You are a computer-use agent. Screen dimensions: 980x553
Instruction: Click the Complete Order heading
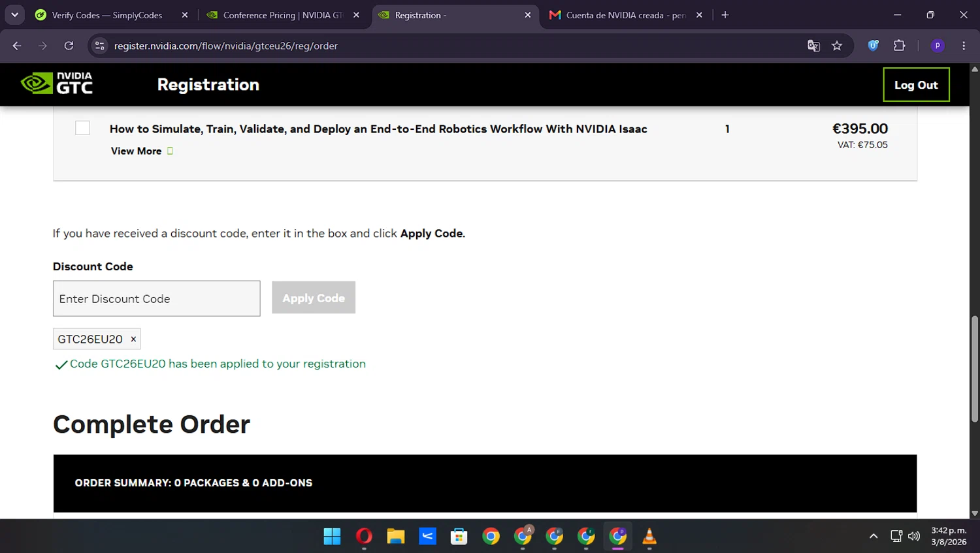point(152,424)
